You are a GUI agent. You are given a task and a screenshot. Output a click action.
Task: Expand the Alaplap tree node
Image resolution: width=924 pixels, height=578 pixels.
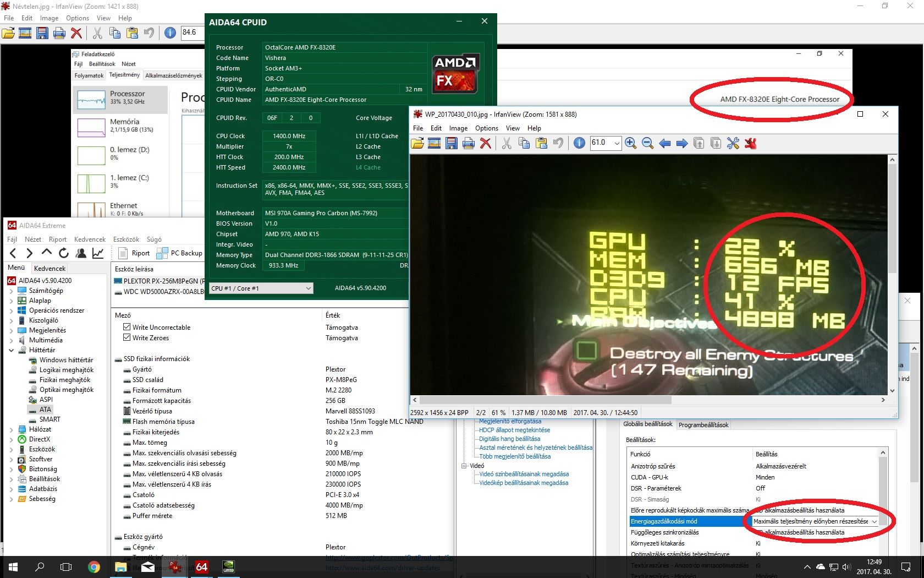pos(12,301)
